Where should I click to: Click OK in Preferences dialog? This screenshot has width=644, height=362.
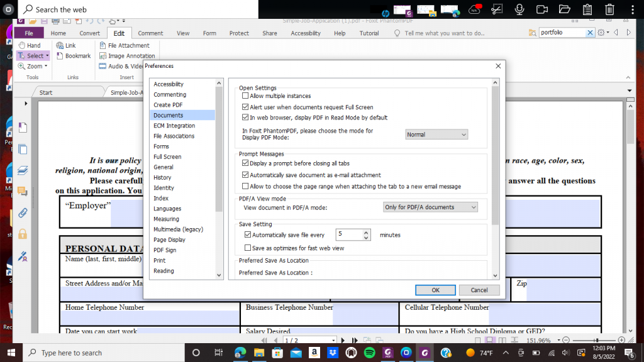coord(435,290)
